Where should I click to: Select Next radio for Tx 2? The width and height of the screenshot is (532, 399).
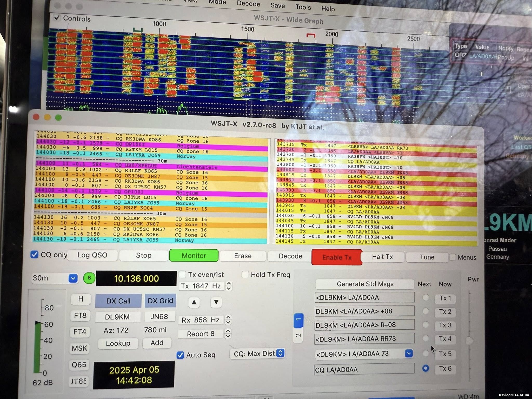[425, 311]
